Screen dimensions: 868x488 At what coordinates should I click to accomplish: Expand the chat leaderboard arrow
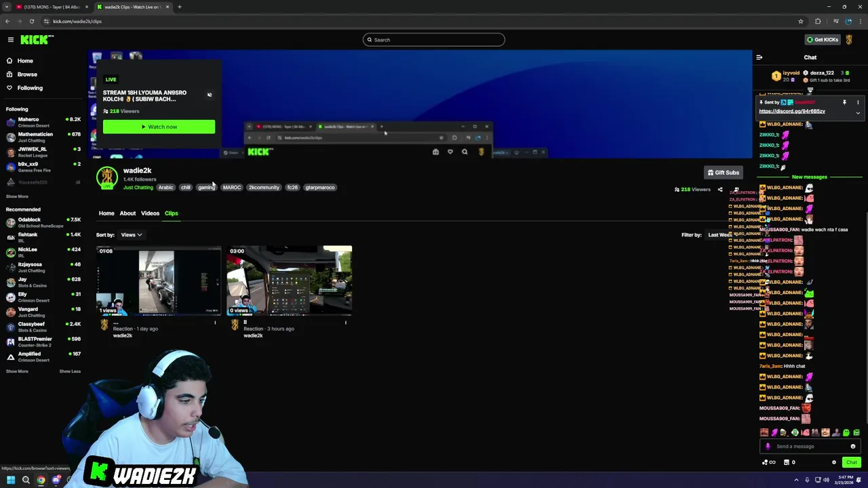pos(810,90)
